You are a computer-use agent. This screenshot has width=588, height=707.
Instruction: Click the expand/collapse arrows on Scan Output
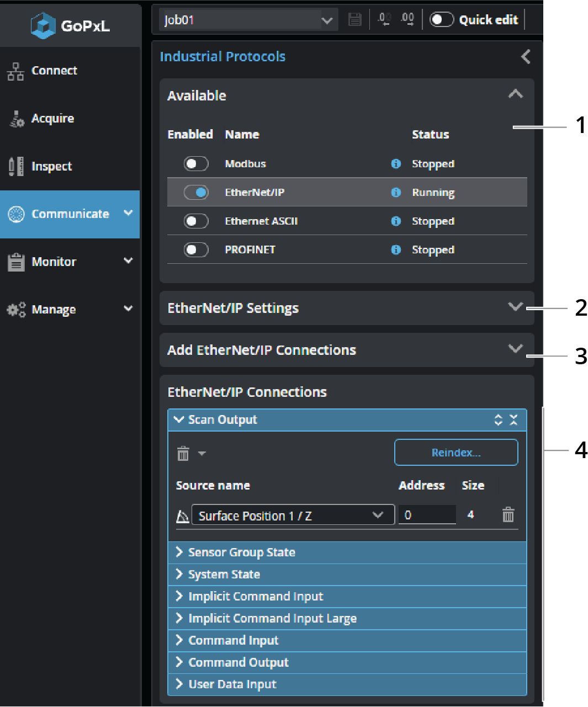[498, 420]
